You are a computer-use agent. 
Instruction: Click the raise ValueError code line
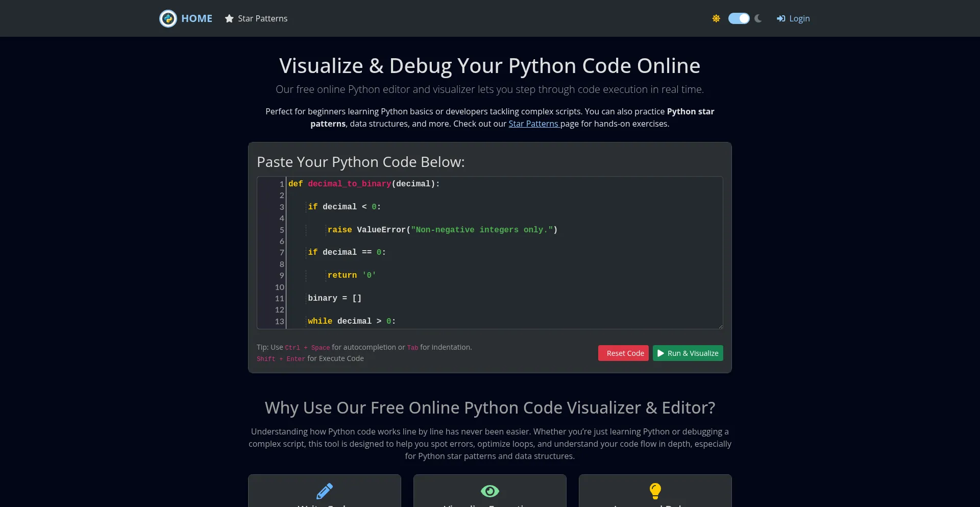click(x=443, y=230)
